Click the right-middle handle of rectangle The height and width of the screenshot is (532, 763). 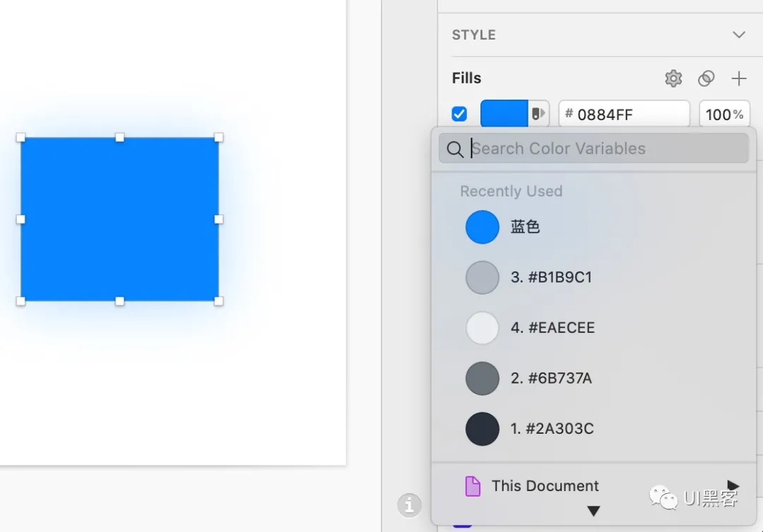pos(219,220)
